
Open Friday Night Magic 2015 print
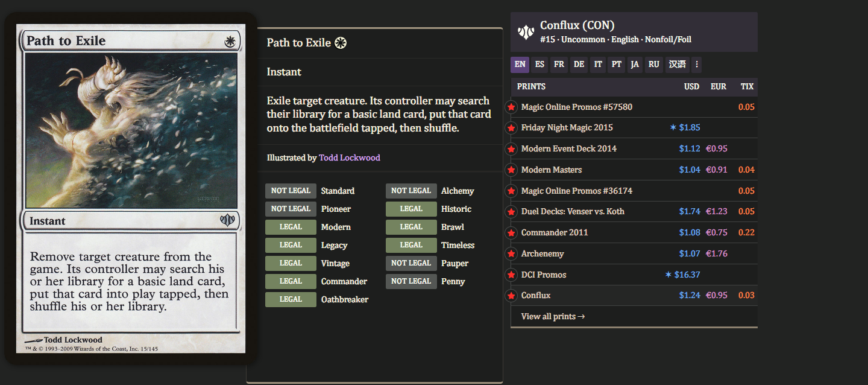point(567,128)
